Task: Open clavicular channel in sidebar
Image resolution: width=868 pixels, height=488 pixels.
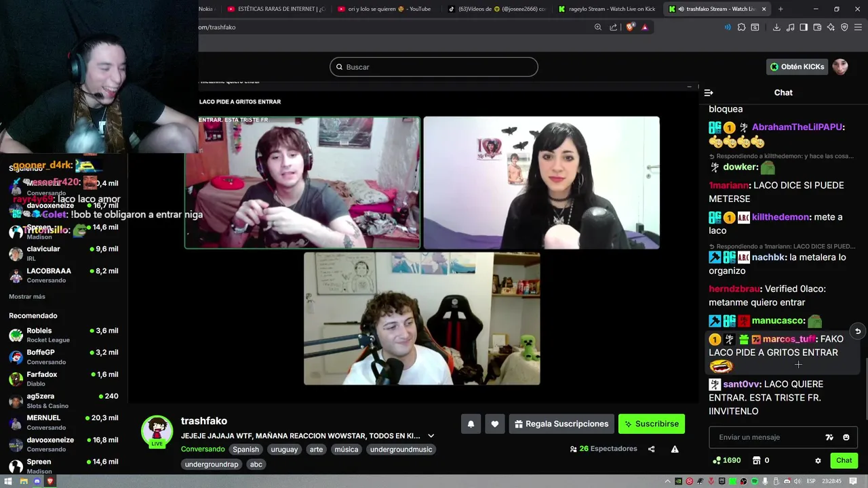Action: click(x=64, y=253)
